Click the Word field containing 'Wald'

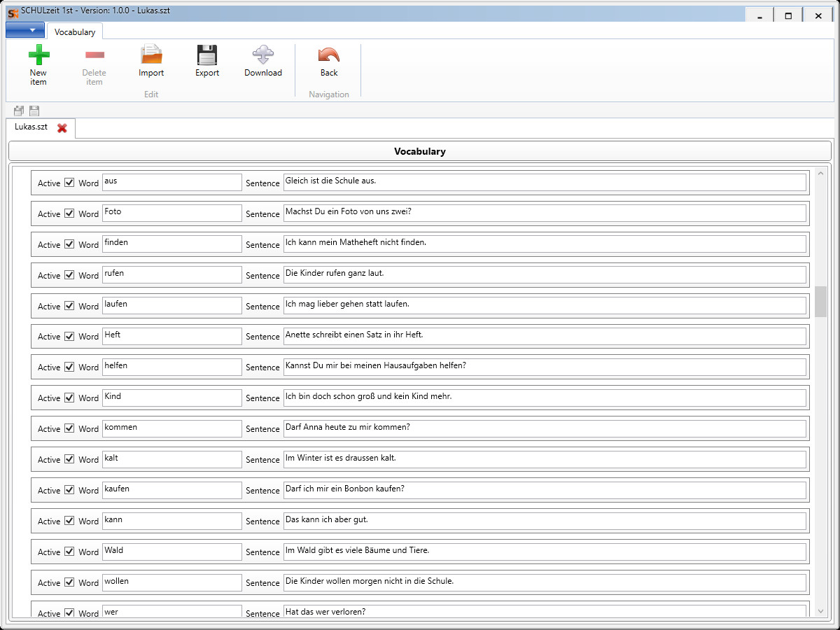172,552
